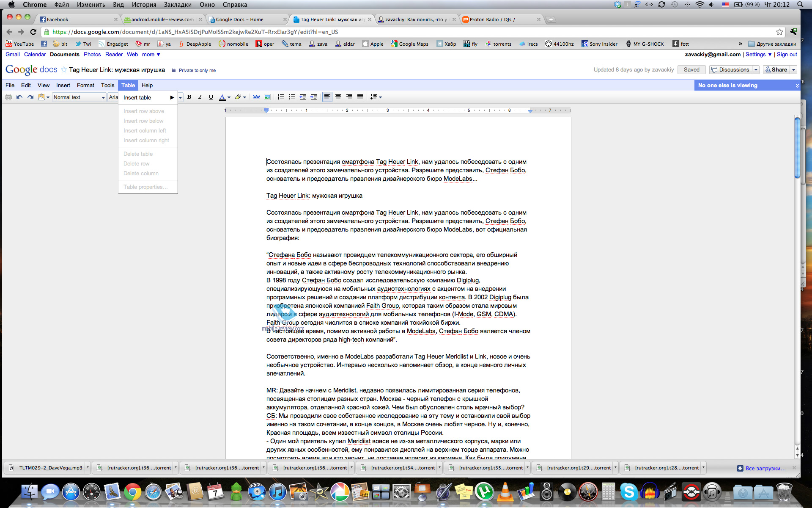Screen dimensions: 812x508
Task: Open VLC from the Dock
Action: click(x=505, y=492)
